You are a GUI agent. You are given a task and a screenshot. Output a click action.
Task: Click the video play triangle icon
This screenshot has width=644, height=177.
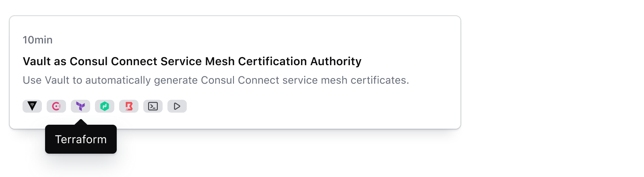pyautogui.click(x=177, y=106)
